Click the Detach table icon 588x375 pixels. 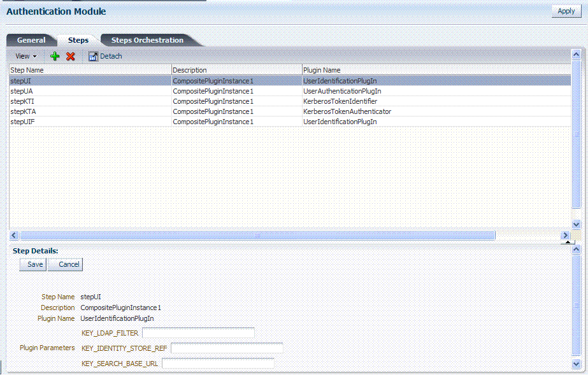[x=93, y=56]
